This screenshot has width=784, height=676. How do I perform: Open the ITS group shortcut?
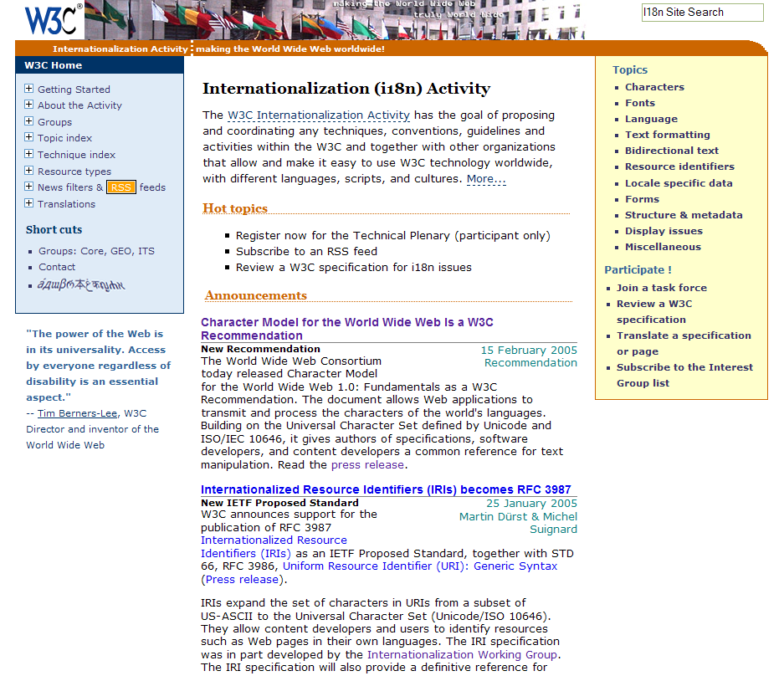[146, 251]
